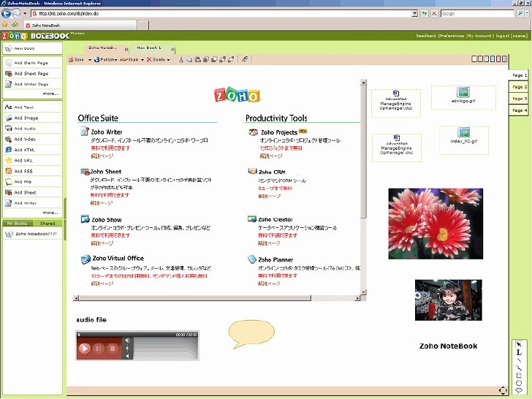Select the rectangle shape tool
The width and height of the screenshot is (532, 399).
click(x=519, y=376)
